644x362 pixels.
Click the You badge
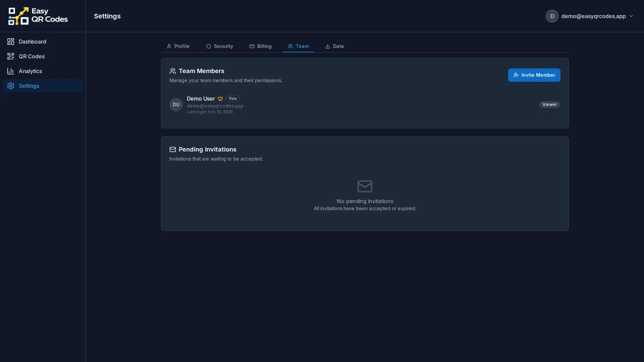click(232, 99)
